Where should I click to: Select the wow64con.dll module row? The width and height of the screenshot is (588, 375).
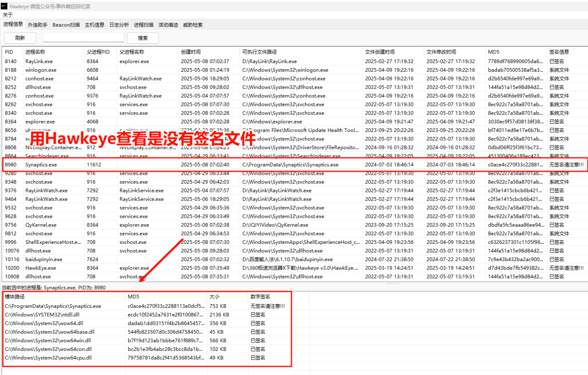pos(156,349)
